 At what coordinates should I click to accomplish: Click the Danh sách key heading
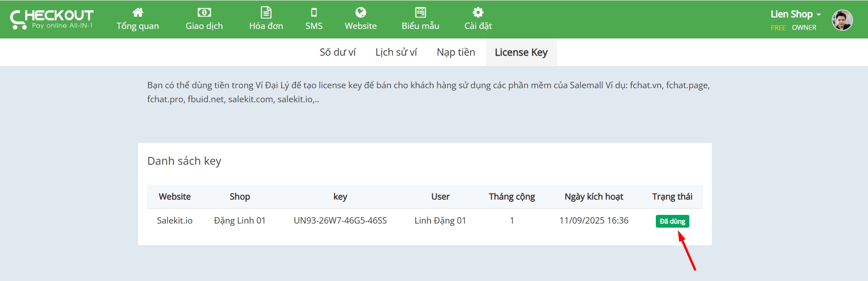[184, 161]
